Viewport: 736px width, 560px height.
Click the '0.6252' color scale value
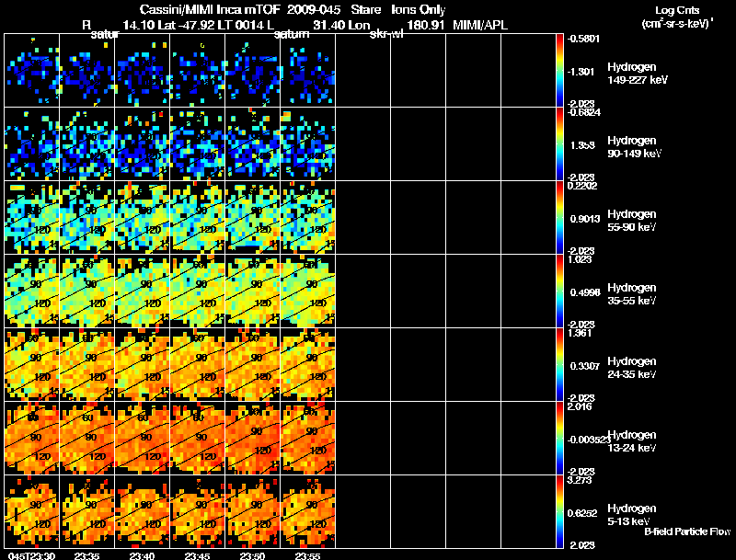[582, 513]
